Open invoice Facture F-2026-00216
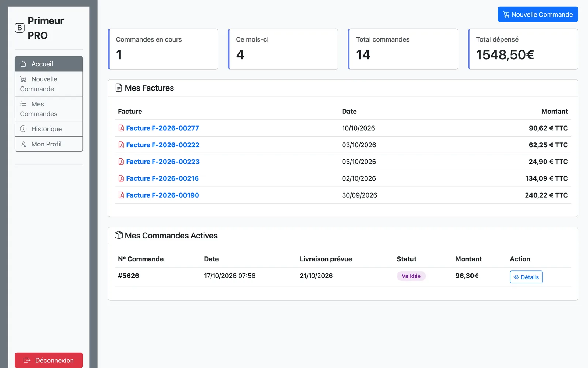588x368 pixels. [x=162, y=178]
